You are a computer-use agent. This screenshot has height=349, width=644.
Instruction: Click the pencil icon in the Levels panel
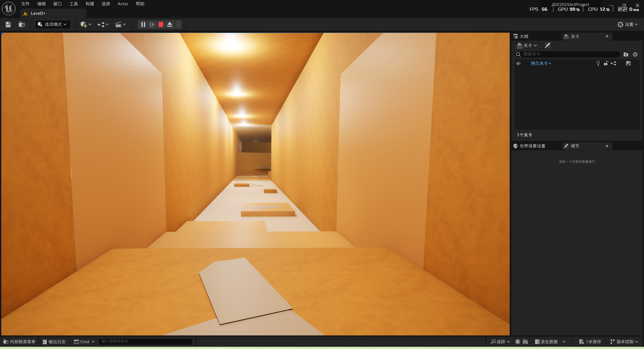pyautogui.click(x=547, y=45)
